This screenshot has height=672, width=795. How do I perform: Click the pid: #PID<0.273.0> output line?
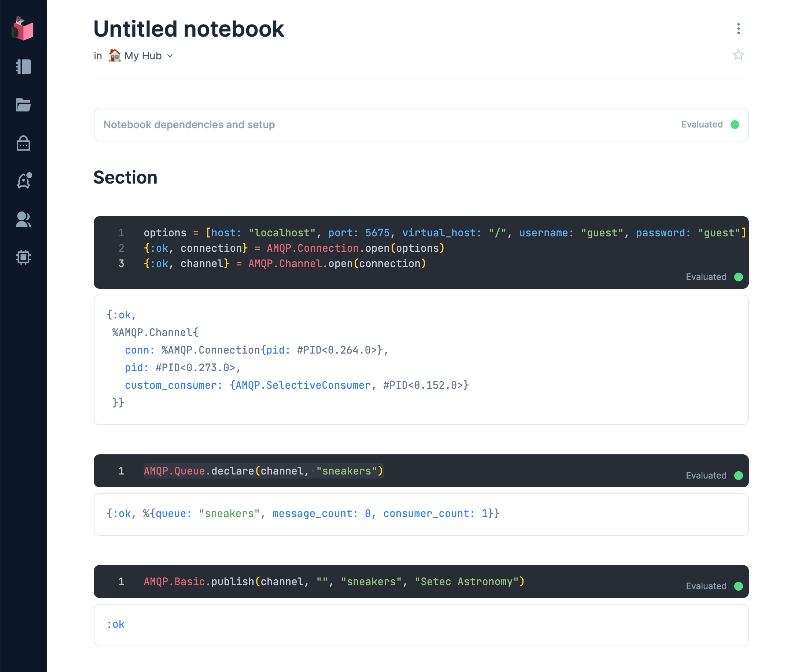[x=183, y=368]
